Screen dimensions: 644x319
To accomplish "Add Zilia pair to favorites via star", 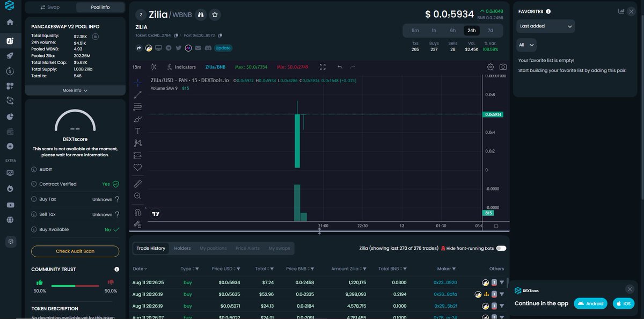I will click(x=215, y=15).
